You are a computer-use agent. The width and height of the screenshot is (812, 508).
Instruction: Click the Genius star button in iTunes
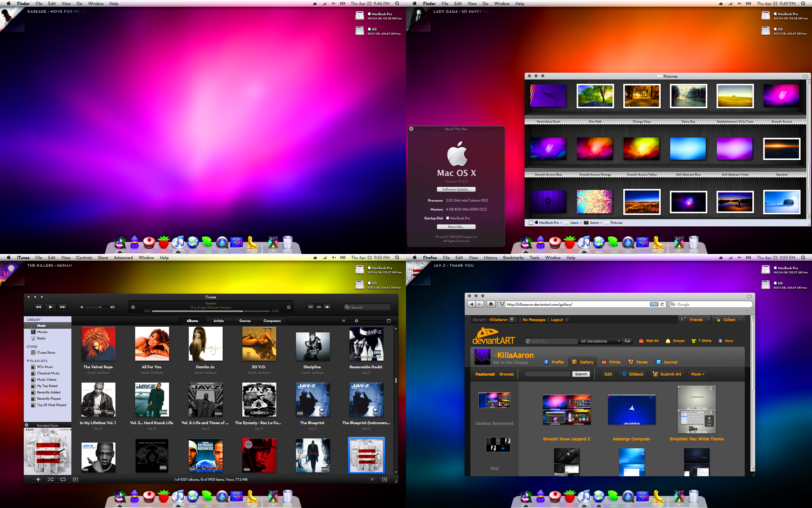click(x=372, y=479)
